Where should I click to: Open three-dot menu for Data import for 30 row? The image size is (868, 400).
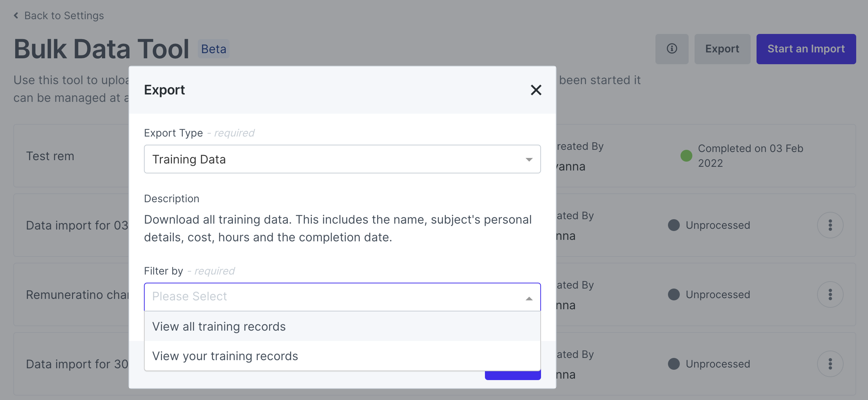coord(830,364)
